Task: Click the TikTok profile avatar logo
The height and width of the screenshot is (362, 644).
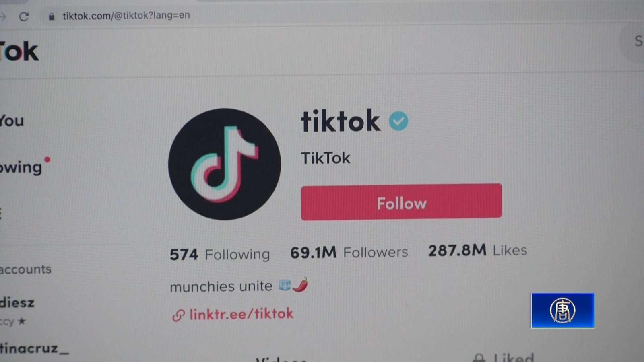Action: coord(225,164)
